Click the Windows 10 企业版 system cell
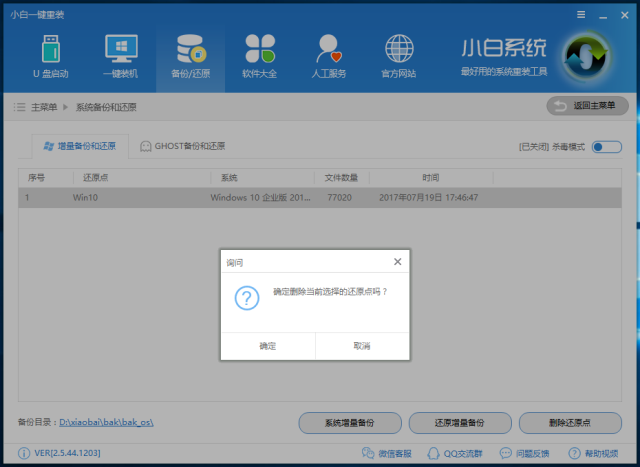This screenshot has height=467, width=640. click(x=260, y=198)
